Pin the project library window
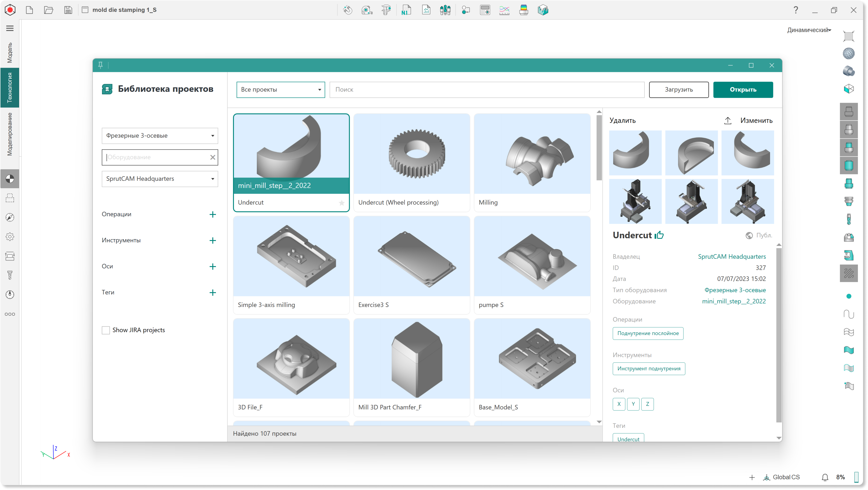 100,65
